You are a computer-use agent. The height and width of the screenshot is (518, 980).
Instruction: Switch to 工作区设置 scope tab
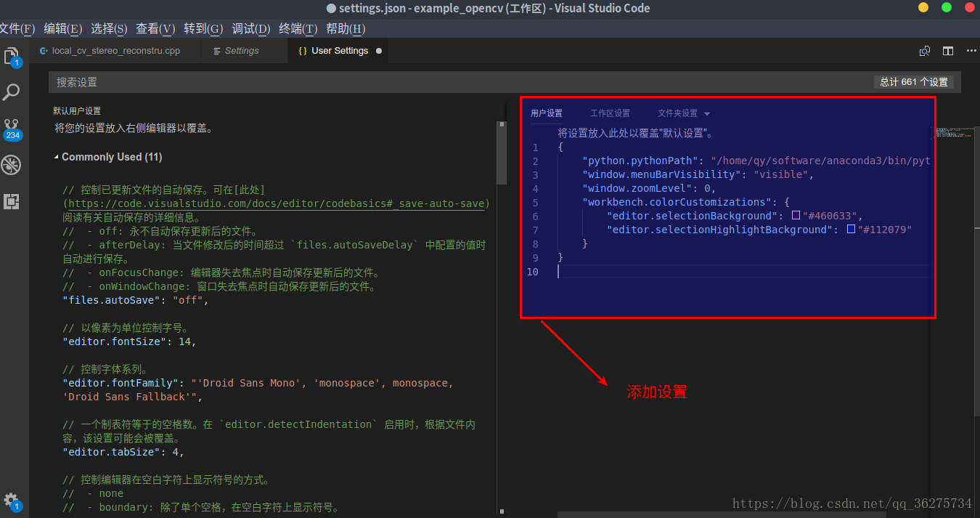tap(610, 113)
